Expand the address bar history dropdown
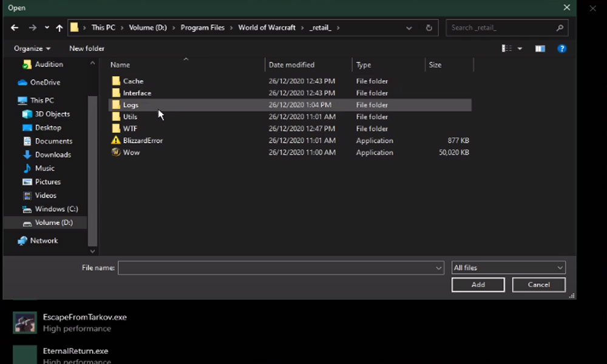The height and width of the screenshot is (364, 607). tap(409, 28)
